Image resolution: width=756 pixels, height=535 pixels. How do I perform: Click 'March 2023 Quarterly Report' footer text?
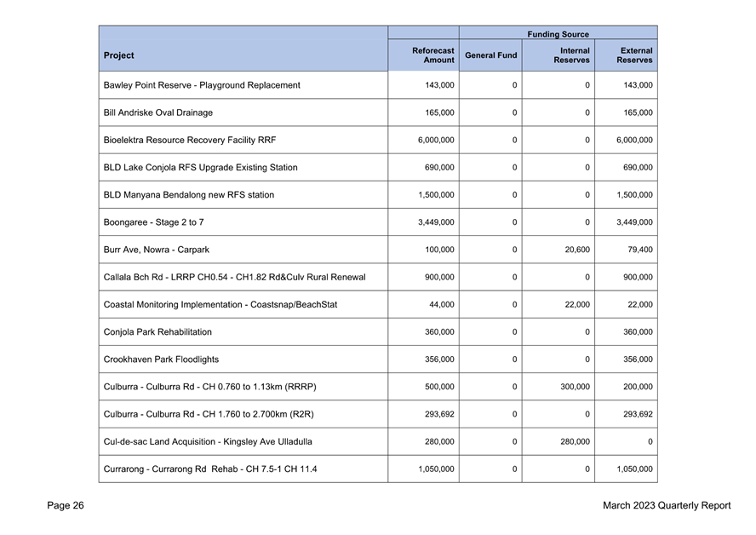(667, 505)
